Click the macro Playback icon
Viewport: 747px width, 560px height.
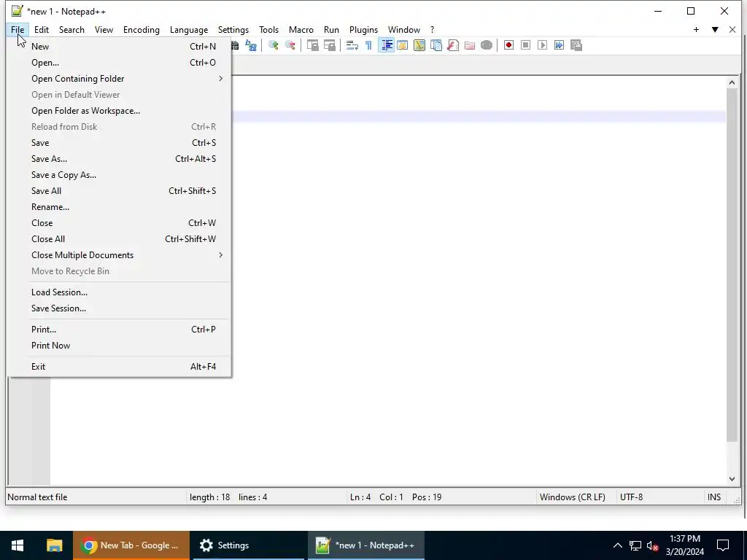pyautogui.click(x=542, y=45)
